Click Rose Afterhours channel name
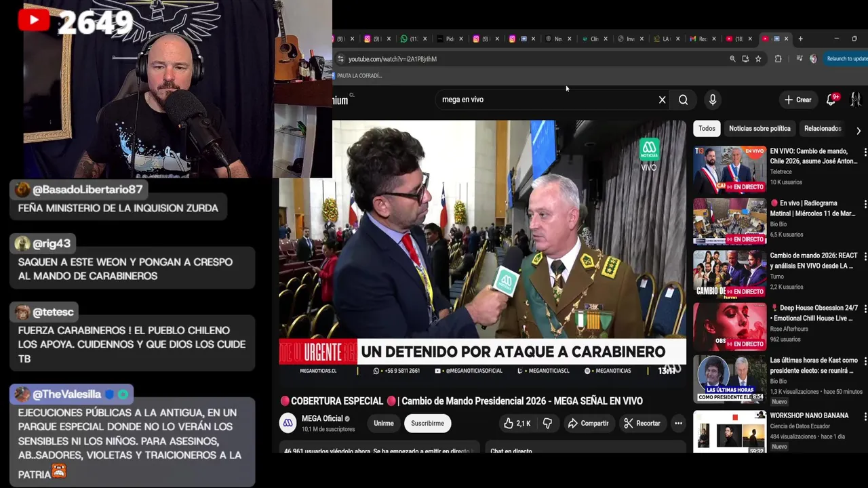The image size is (868, 488). pyautogui.click(x=789, y=329)
